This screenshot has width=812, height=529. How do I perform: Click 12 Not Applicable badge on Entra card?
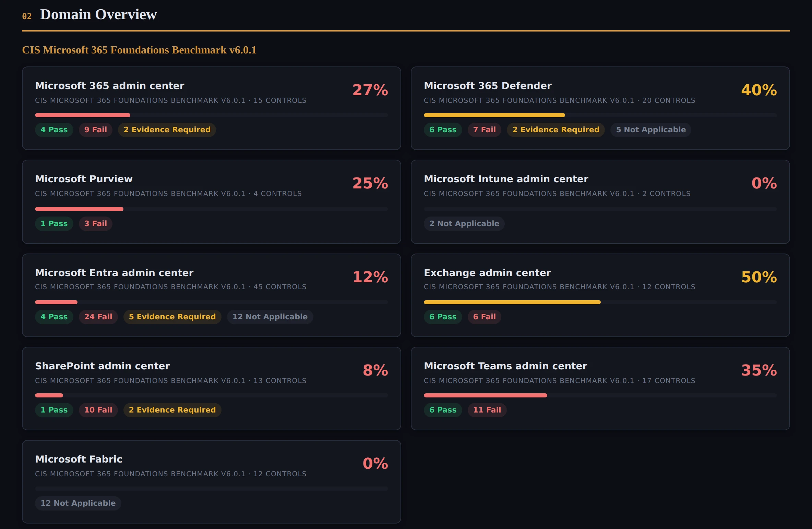(x=270, y=317)
